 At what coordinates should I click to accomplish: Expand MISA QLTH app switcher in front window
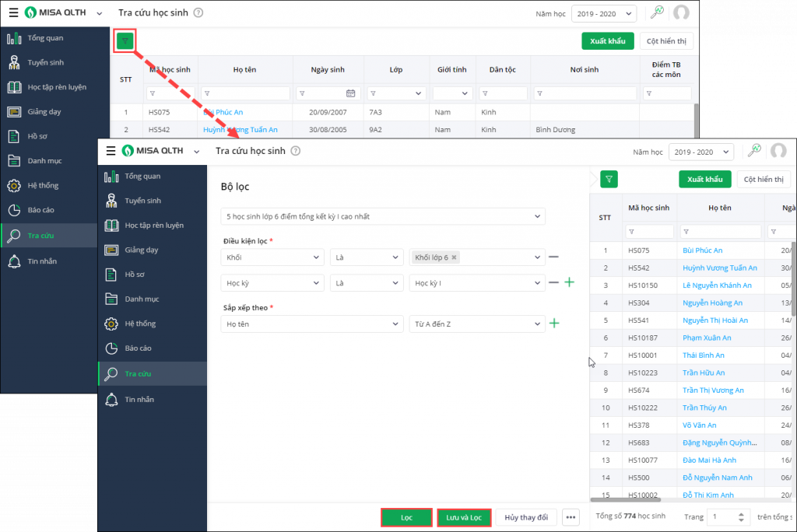pos(196,152)
